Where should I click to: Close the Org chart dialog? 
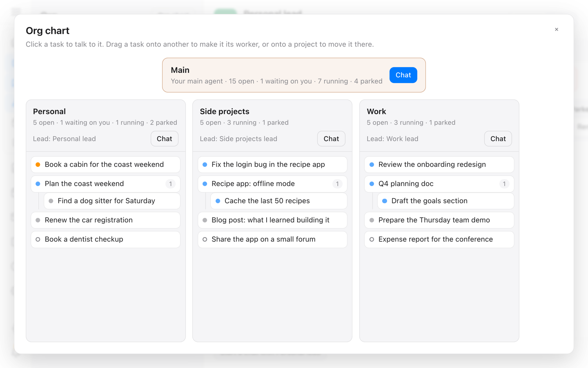pos(557,29)
